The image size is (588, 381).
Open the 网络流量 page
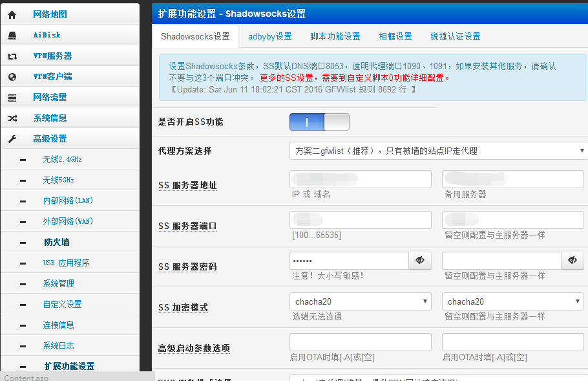click(50, 97)
